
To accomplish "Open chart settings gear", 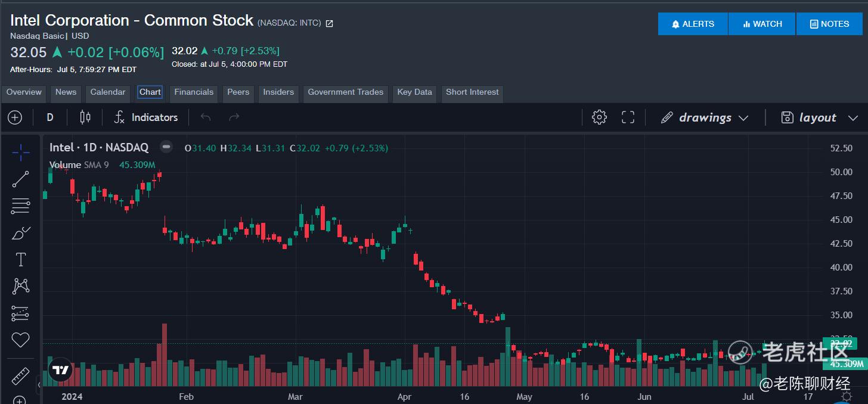I will pyautogui.click(x=599, y=117).
